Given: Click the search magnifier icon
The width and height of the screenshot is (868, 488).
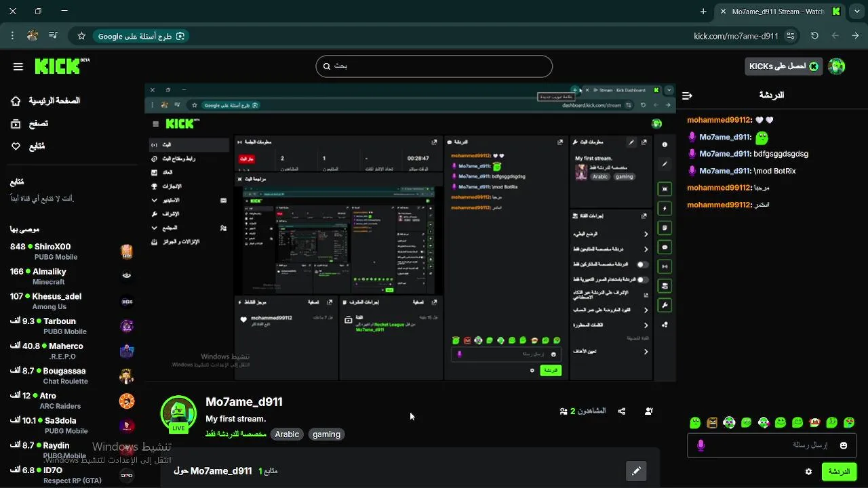Looking at the screenshot, I should click(x=327, y=66).
